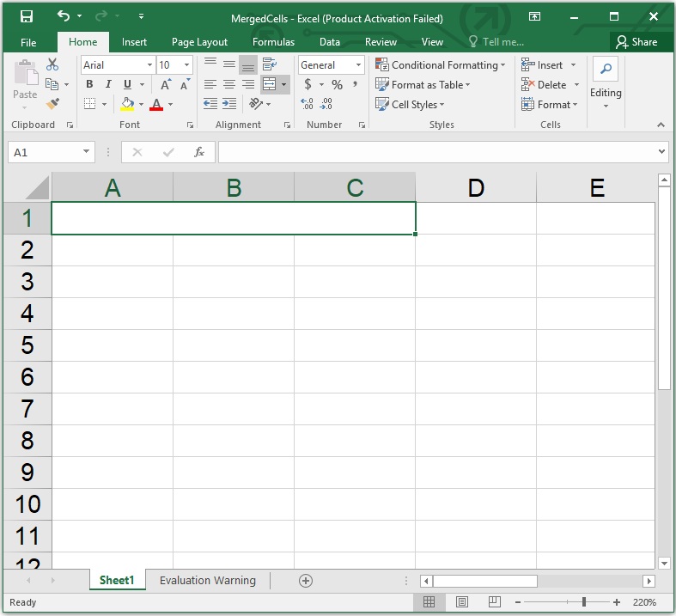Click the Save icon in title bar
Screen dimensions: 676x616
(x=26, y=17)
